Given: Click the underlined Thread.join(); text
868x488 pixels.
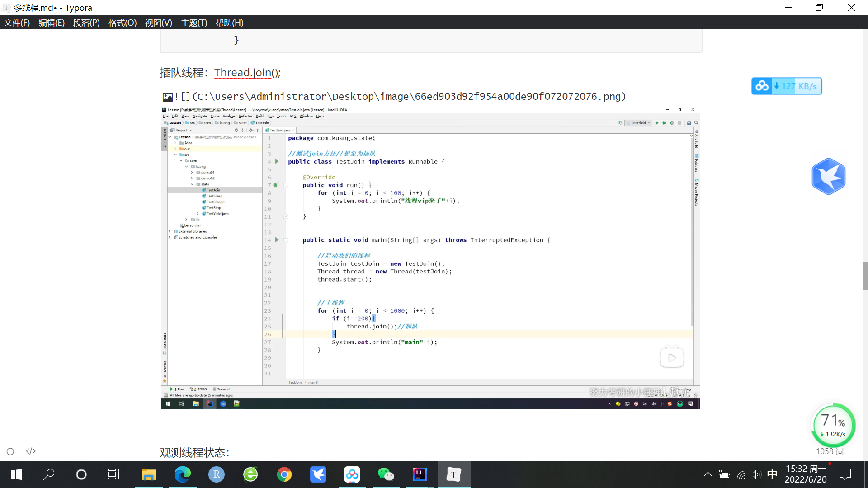Looking at the screenshot, I should coord(247,73).
